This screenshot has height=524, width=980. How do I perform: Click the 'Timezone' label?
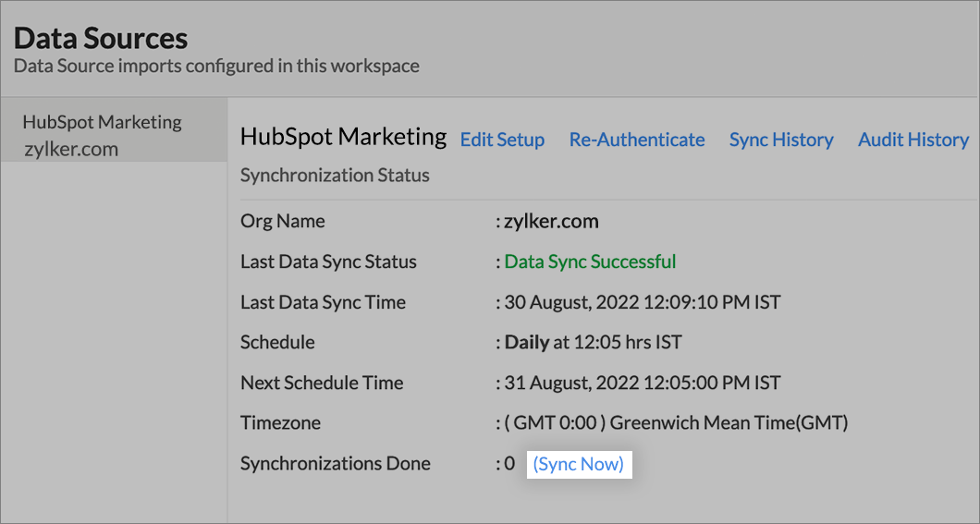[x=281, y=423]
